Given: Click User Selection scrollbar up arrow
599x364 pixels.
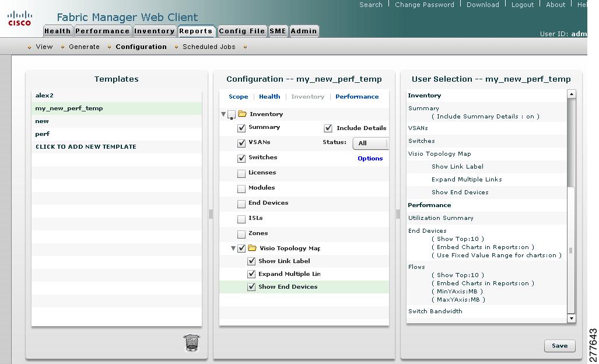Looking at the screenshot, I should pyautogui.click(x=572, y=94).
